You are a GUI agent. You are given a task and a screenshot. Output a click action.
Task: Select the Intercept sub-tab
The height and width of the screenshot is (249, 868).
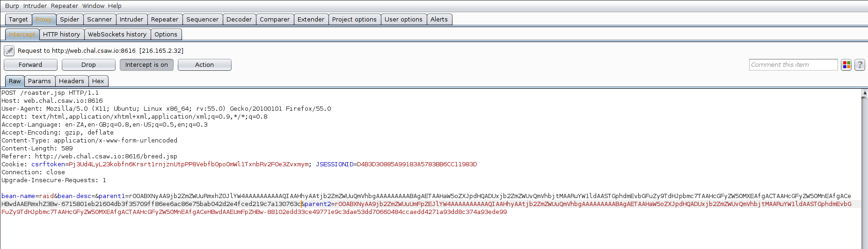click(x=22, y=34)
